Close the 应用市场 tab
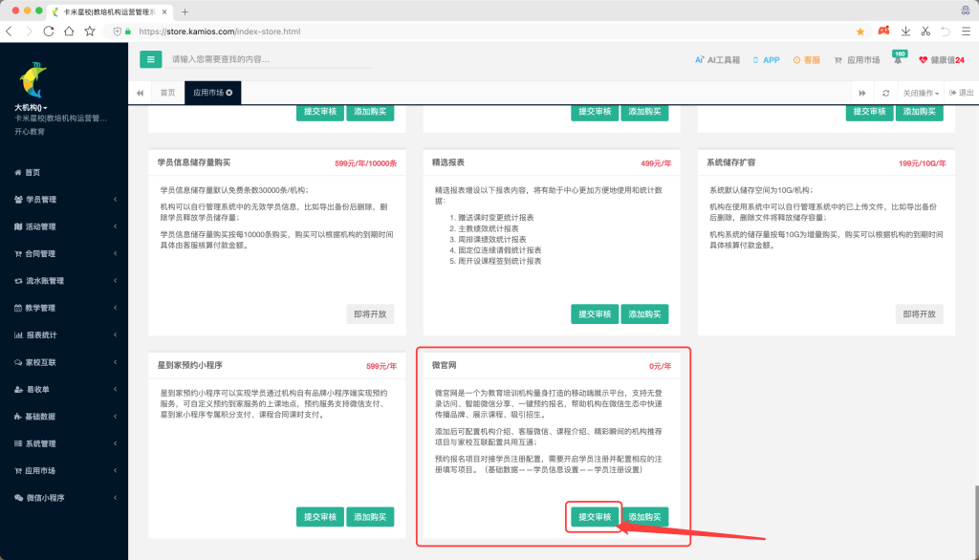 point(229,93)
